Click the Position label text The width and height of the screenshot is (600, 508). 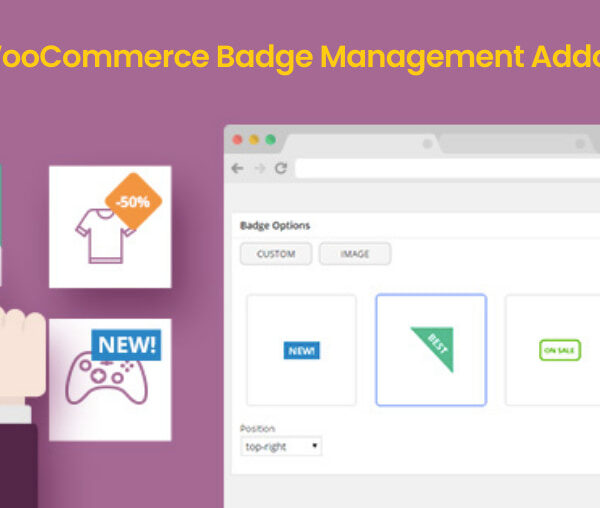point(258,428)
